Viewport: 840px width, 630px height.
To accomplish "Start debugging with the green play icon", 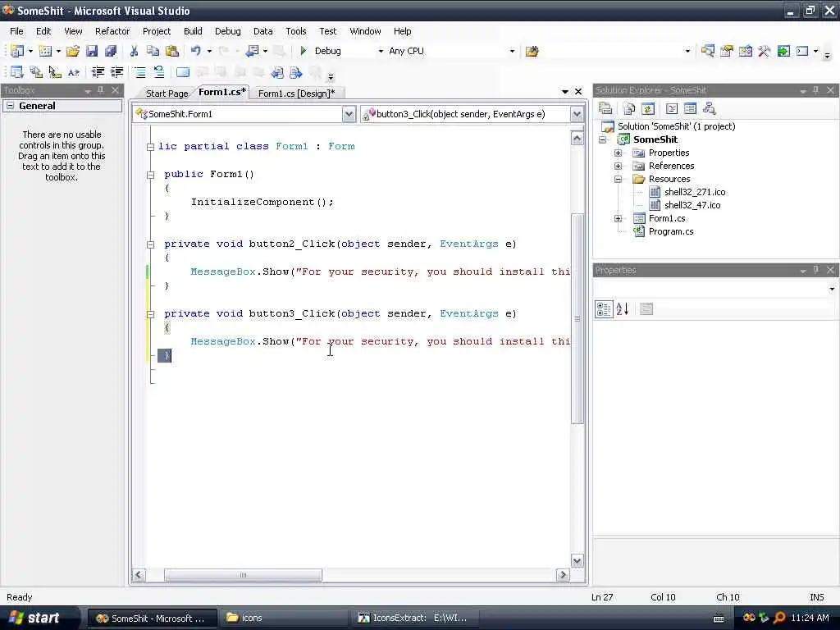I will pyautogui.click(x=304, y=51).
